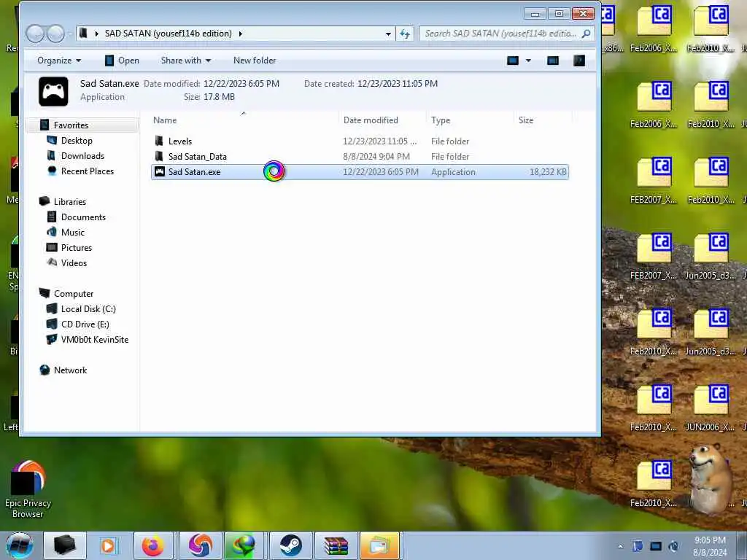
Task: Open Firefox from the taskbar
Action: (x=152, y=545)
